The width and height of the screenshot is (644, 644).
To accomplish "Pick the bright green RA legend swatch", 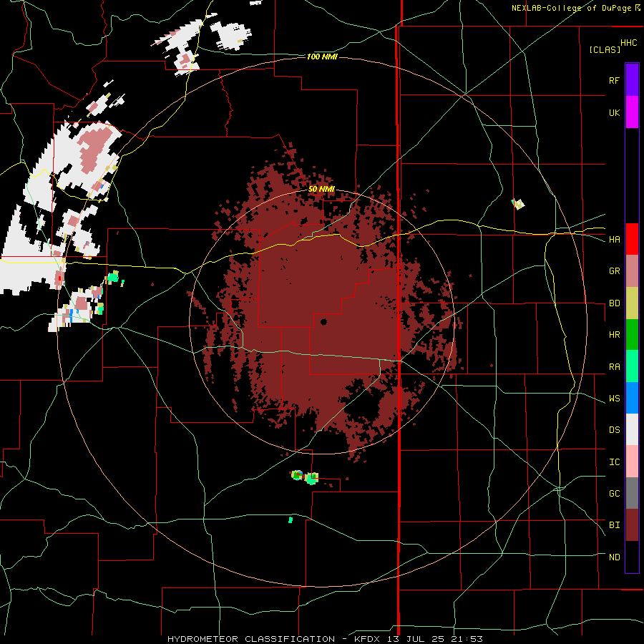I will (632, 366).
